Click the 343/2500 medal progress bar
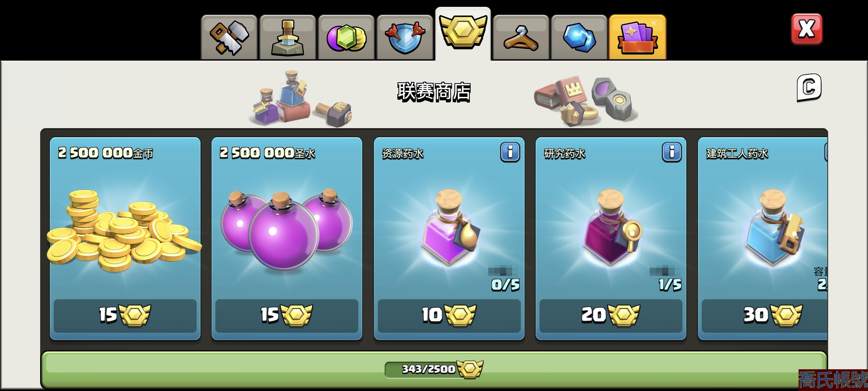Viewport: 868px width, 391px height. (x=434, y=369)
